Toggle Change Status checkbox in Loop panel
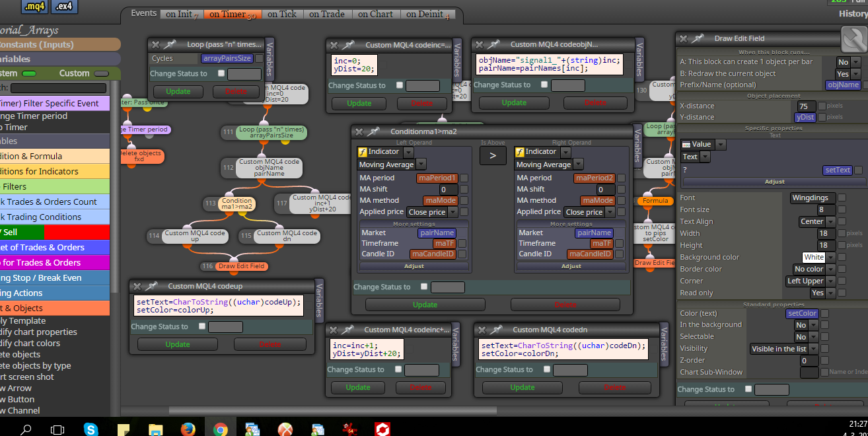Screen dimensions: 868x436 click(x=221, y=73)
